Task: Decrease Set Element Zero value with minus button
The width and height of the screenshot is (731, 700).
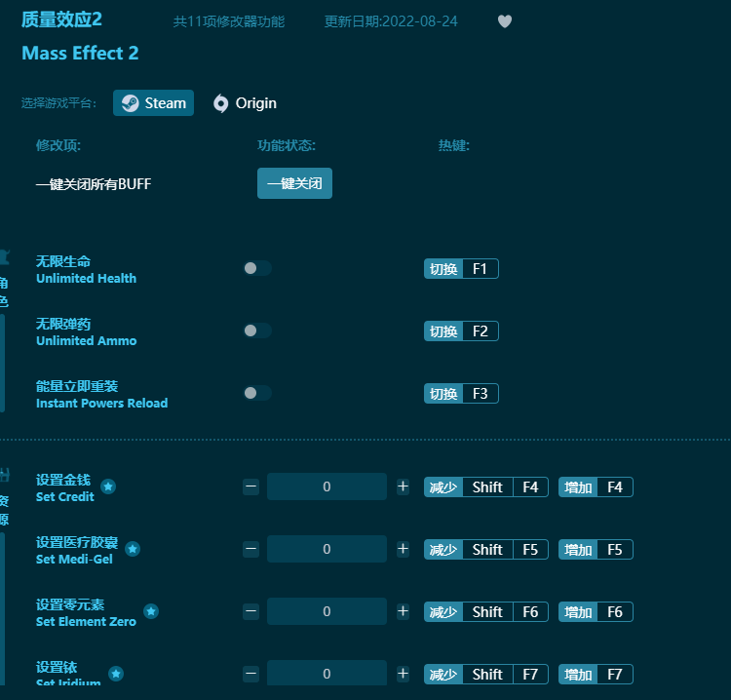Action: [x=250, y=611]
